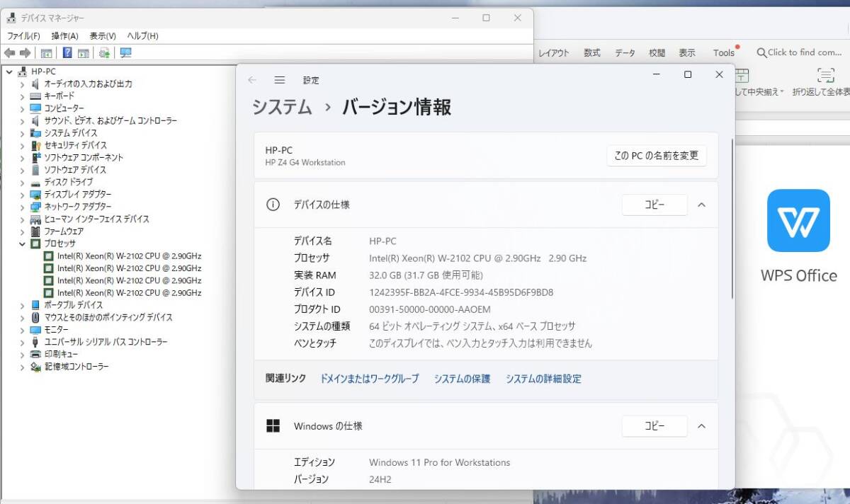
Task: Click the show/hide action pane toolbar icon
Action: (84, 53)
